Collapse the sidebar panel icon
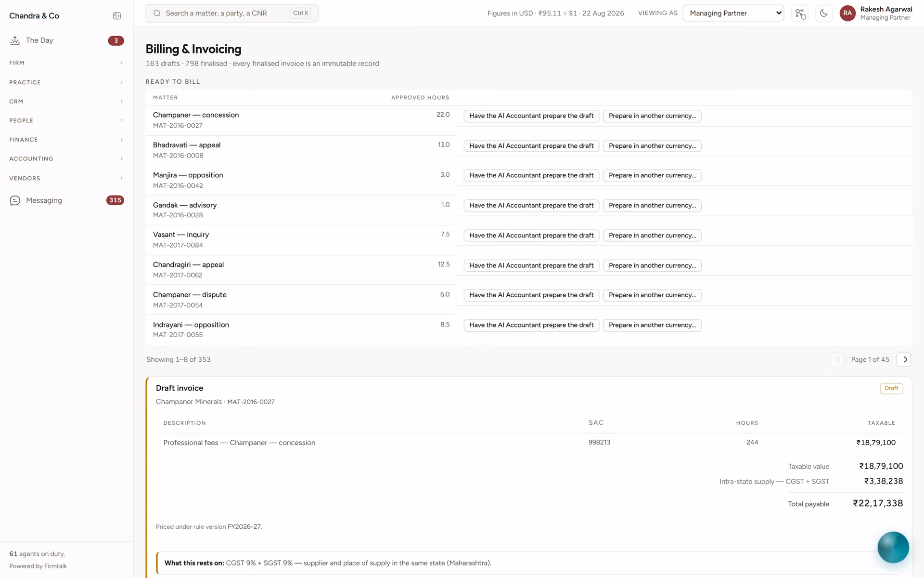Screen dimensions: 924x578 pyautogui.click(x=117, y=16)
